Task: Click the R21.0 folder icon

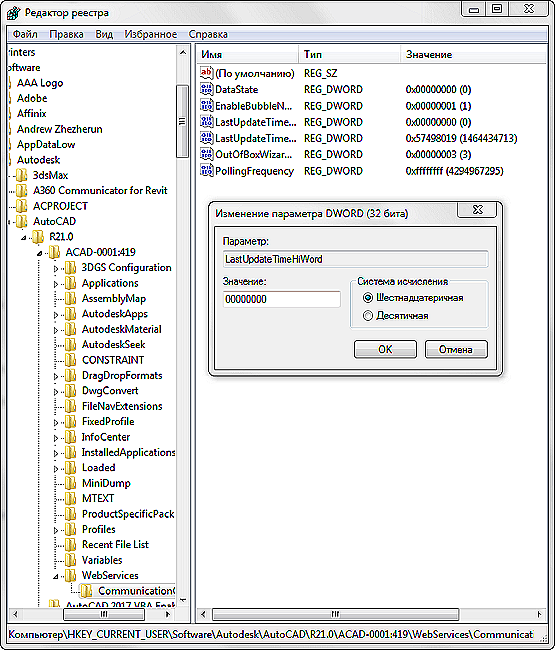Action: click(x=38, y=237)
